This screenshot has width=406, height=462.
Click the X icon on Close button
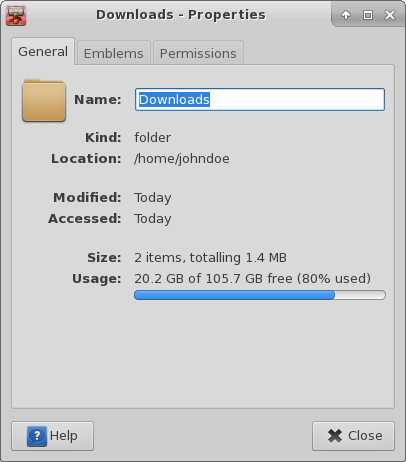coord(335,436)
